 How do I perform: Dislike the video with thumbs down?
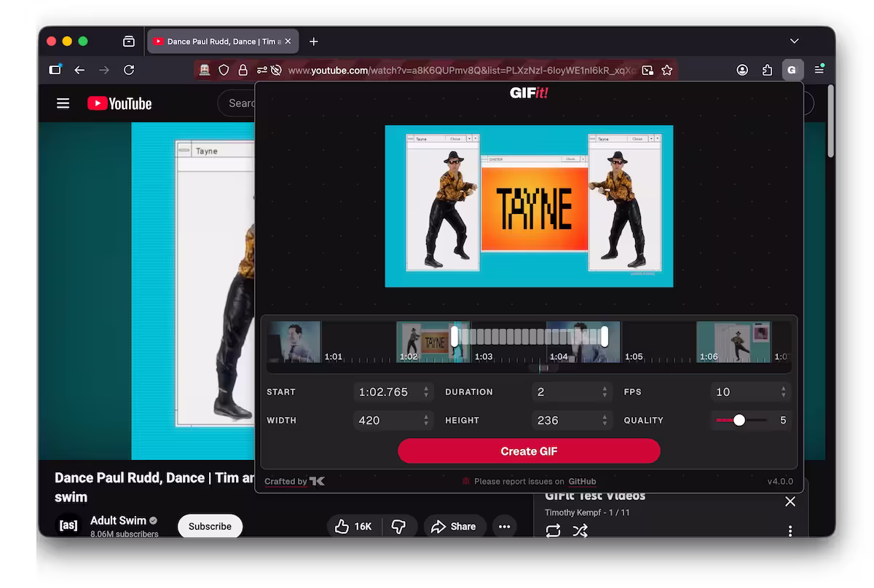(x=398, y=526)
